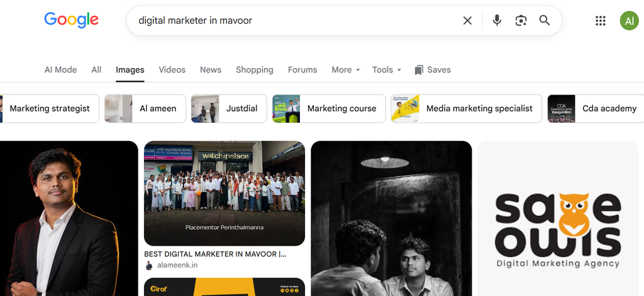Switch to the All results tab

tap(96, 70)
